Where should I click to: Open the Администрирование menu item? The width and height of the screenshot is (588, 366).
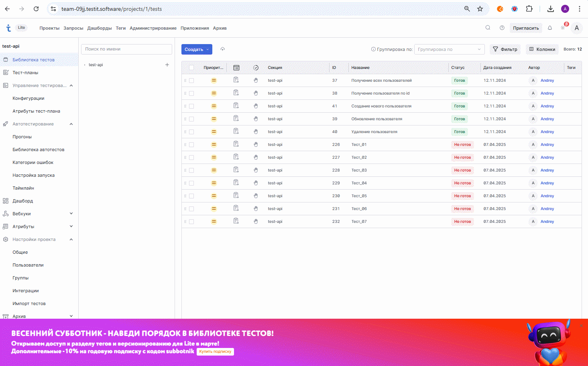tap(153, 28)
